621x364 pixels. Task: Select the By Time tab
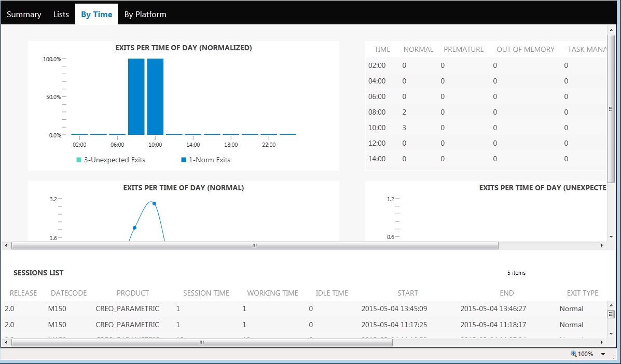[x=96, y=14]
